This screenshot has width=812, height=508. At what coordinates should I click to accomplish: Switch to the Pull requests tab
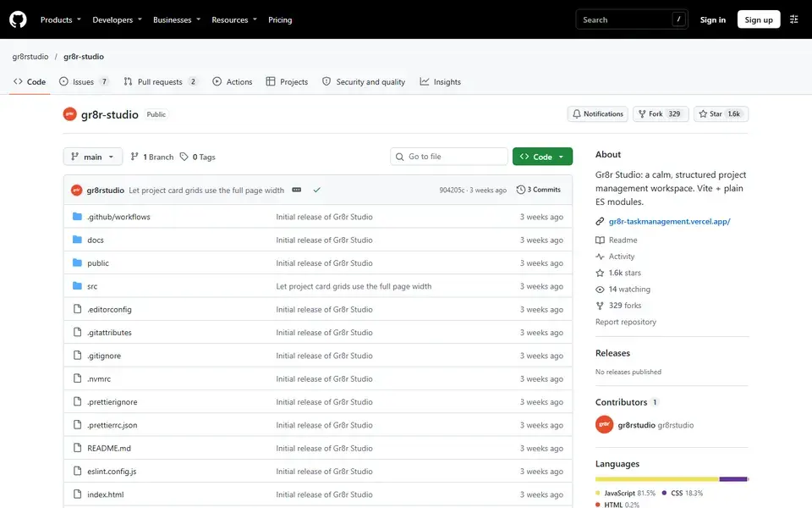pos(161,82)
